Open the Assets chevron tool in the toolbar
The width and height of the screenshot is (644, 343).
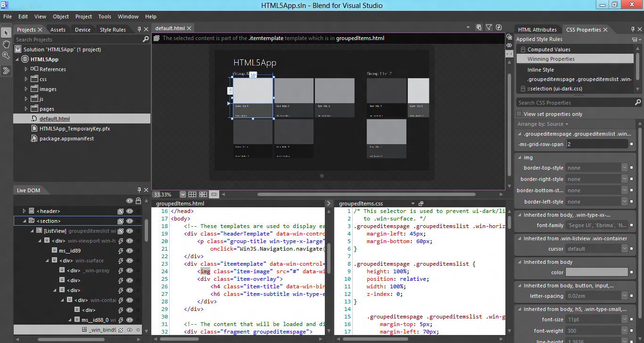(6, 71)
